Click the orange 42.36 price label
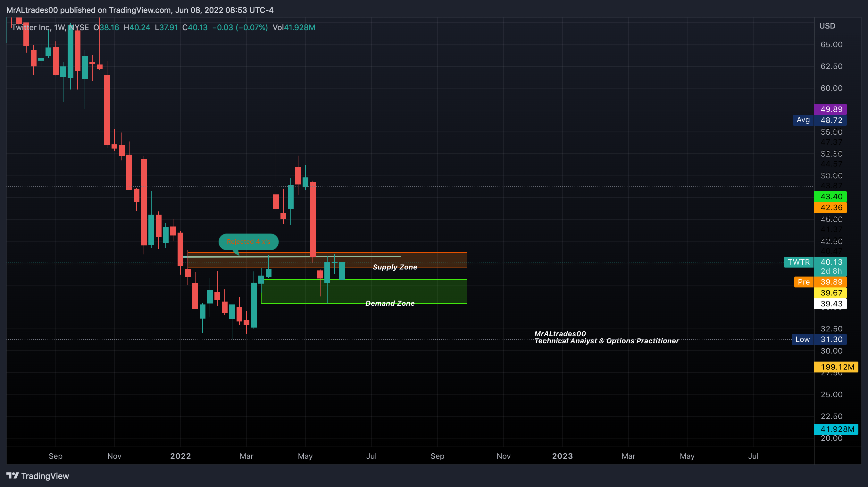Screen dimensions: 868x487 830,208
